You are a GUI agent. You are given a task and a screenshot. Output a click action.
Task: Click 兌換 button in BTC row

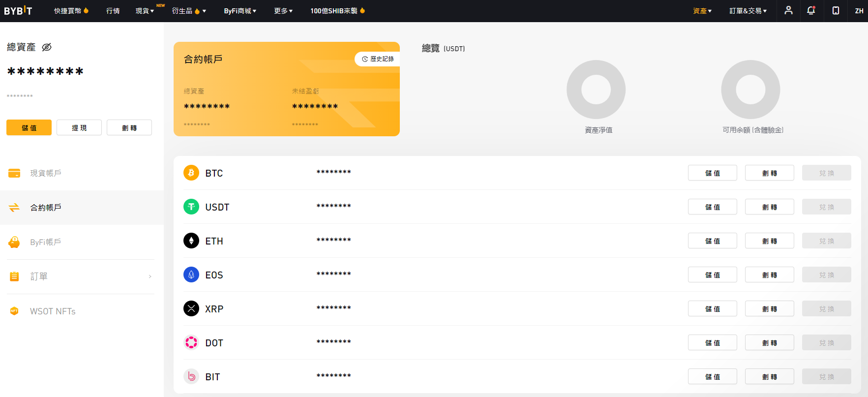tap(827, 173)
